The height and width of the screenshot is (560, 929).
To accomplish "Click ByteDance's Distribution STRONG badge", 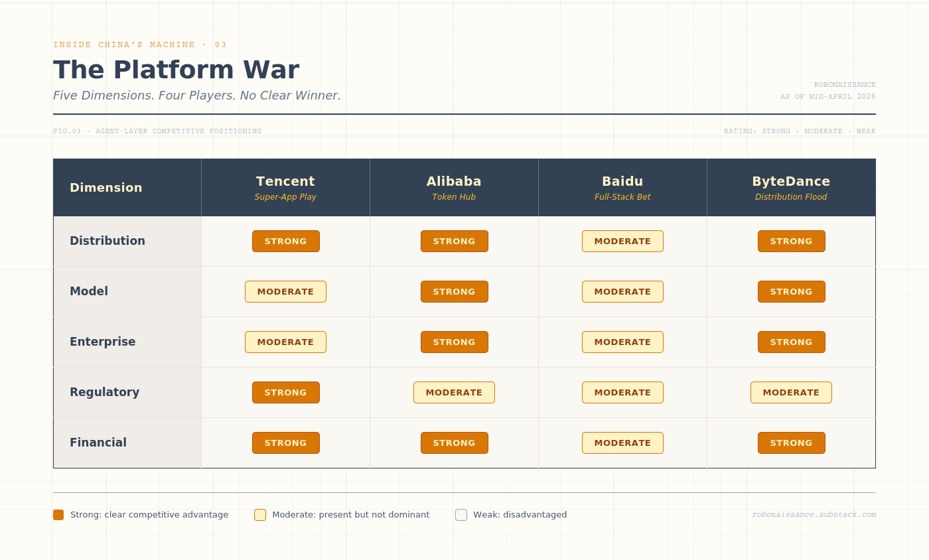I will coord(792,241).
